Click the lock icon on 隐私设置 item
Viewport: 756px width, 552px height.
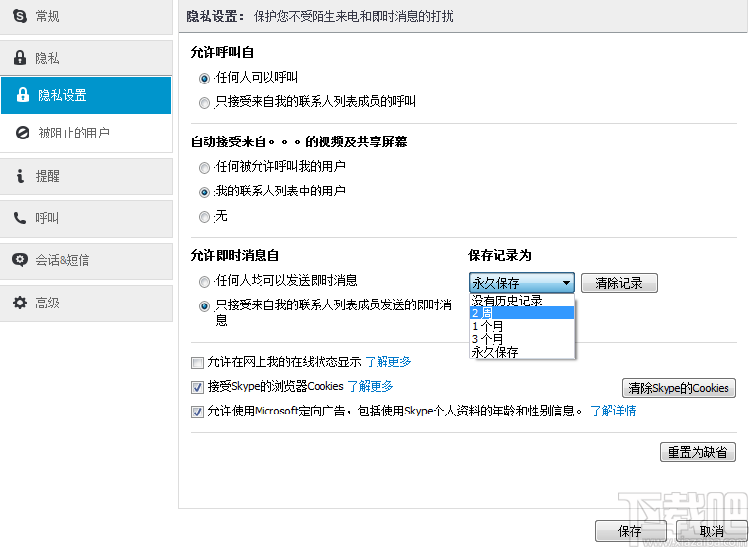pyautogui.click(x=23, y=95)
